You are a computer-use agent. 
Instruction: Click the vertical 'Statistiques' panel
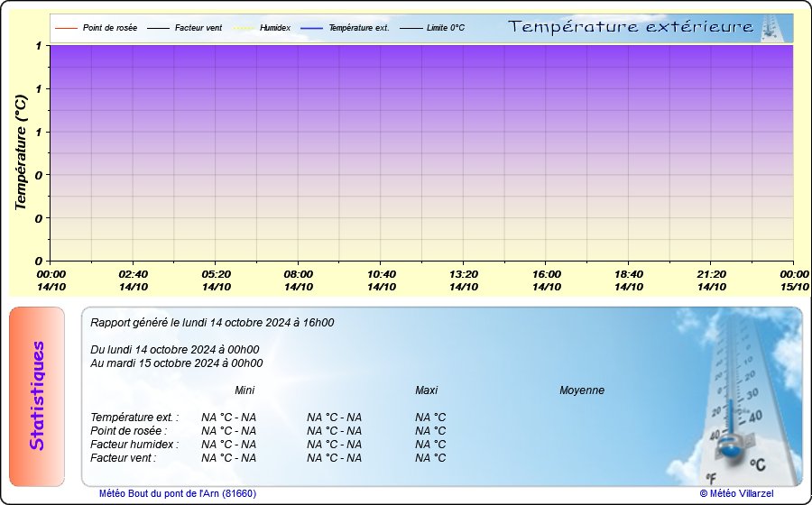[37, 397]
